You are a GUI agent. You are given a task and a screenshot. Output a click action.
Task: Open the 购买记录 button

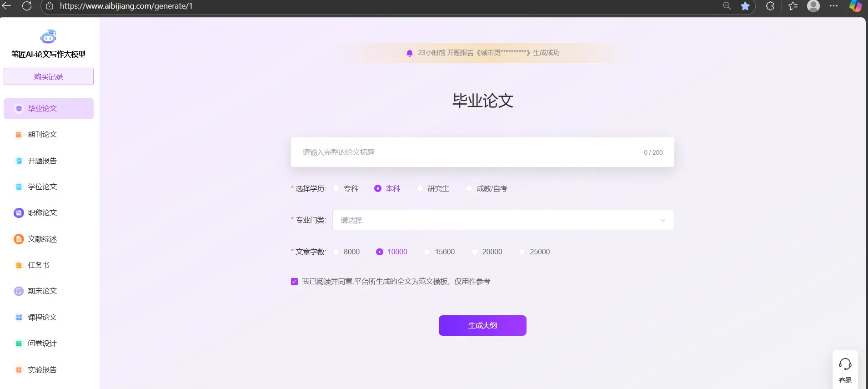point(49,76)
